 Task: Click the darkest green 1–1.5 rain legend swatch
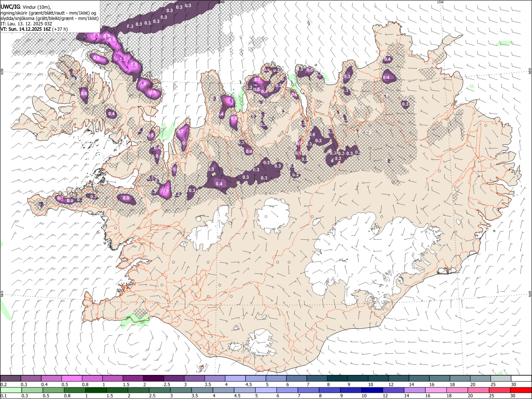click(x=96, y=390)
